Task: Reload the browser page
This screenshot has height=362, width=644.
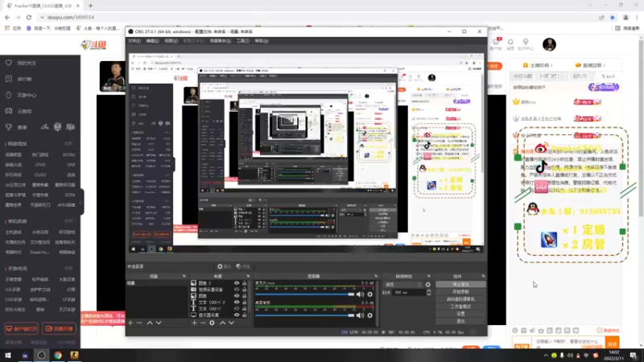Action: 29,17
